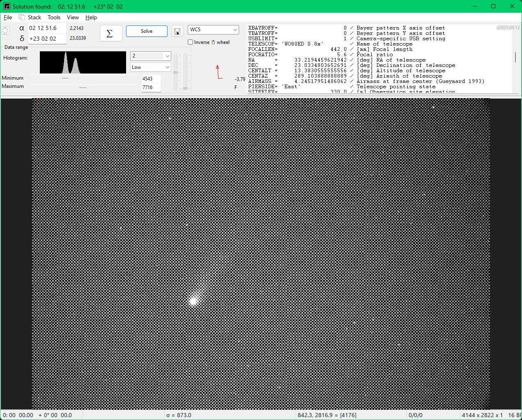Click the 0/0/0 status bar entry
Viewport: 522px width, 420px height.
point(416,415)
